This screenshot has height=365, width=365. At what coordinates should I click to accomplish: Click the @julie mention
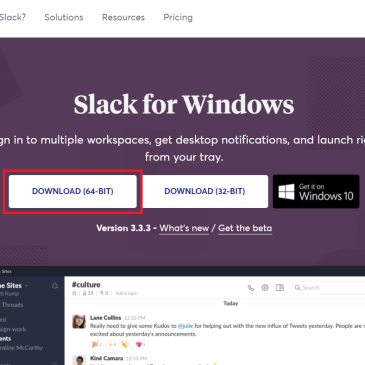point(185,326)
